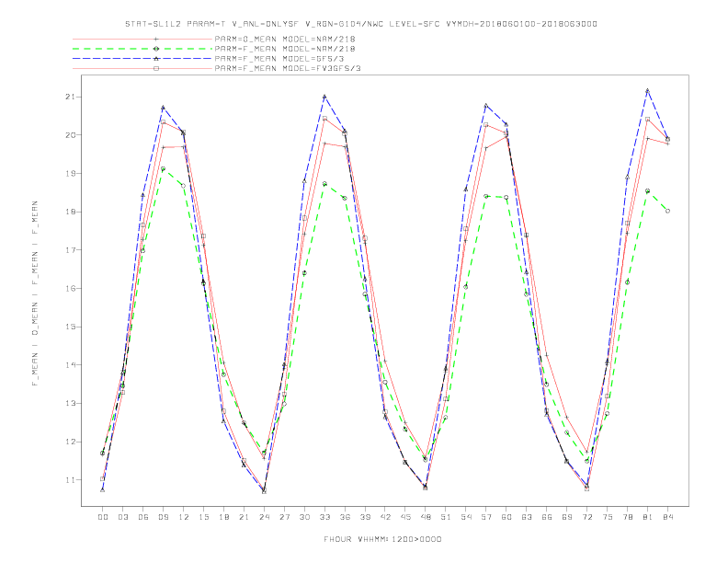Viewport: 728px width, 563px height.
Task: Select legend label PARM=F_MEAN MODEL=NAM/218
Action: [285, 49]
